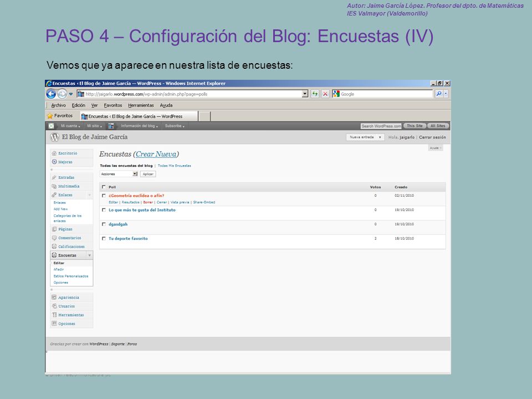Tick the checkbox for the dgasdgah poll
532x399 pixels.
click(104, 224)
